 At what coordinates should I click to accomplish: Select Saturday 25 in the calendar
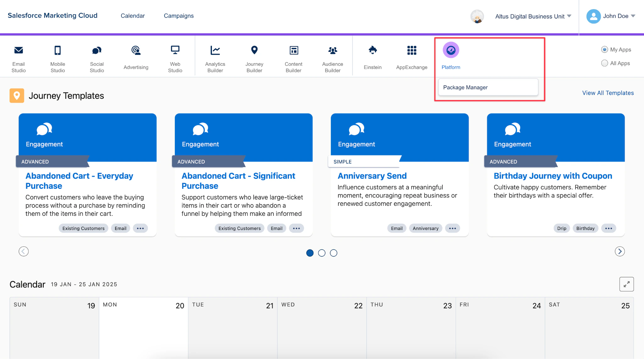(589, 328)
